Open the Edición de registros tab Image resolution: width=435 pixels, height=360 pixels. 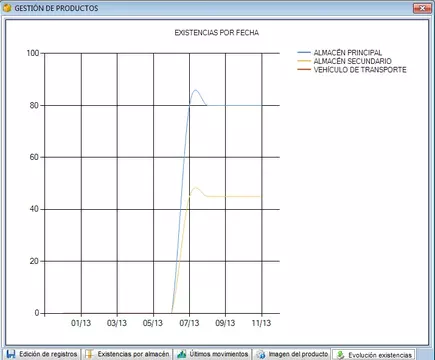click(x=42, y=354)
